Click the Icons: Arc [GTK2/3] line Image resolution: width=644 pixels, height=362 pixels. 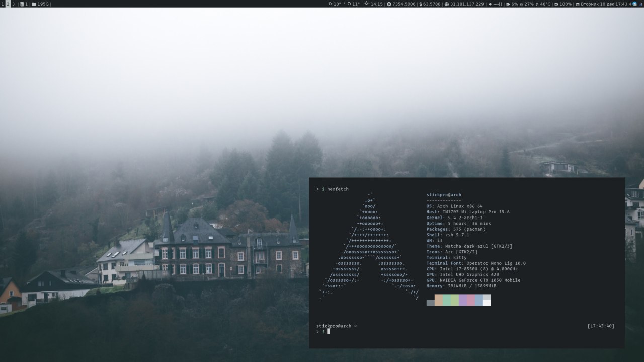pos(452,252)
